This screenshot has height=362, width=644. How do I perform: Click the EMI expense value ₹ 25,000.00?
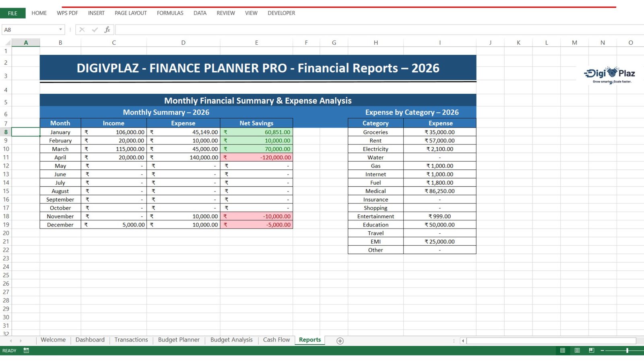tap(440, 242)
